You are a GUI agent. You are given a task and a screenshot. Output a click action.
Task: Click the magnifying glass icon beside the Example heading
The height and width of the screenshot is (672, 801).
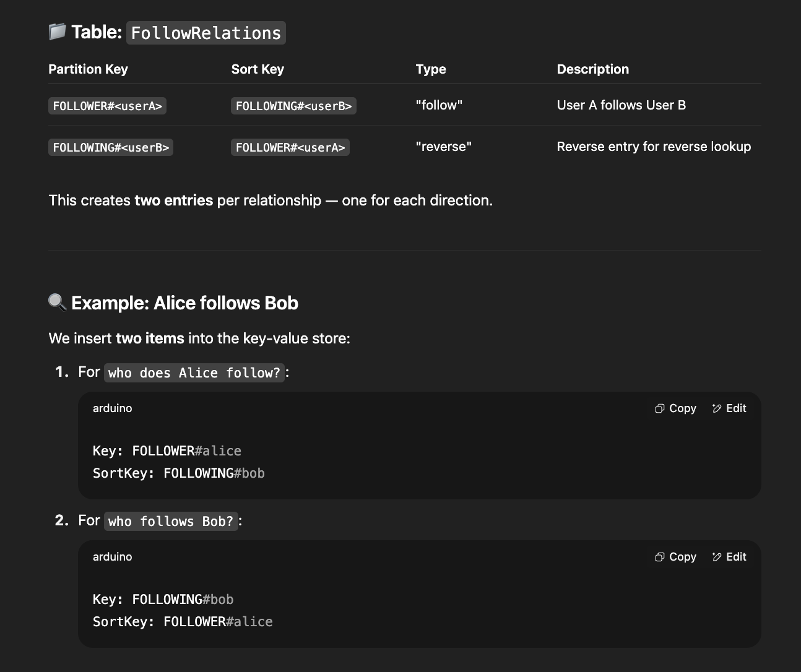(57, 302)
